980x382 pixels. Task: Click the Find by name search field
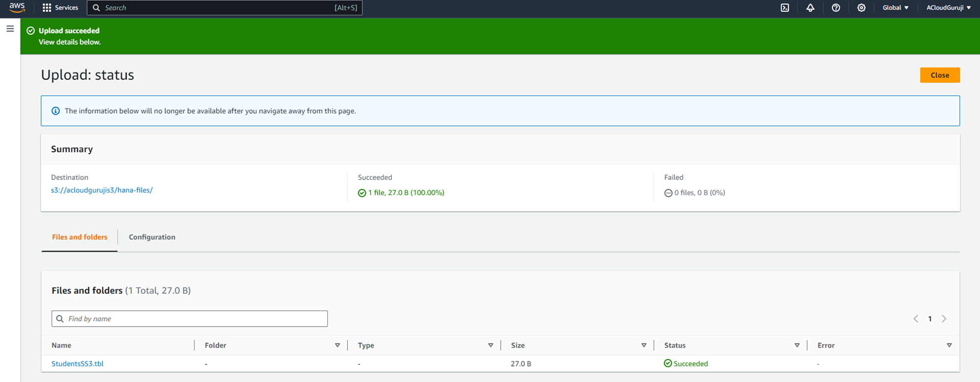(x=190, y=319)
